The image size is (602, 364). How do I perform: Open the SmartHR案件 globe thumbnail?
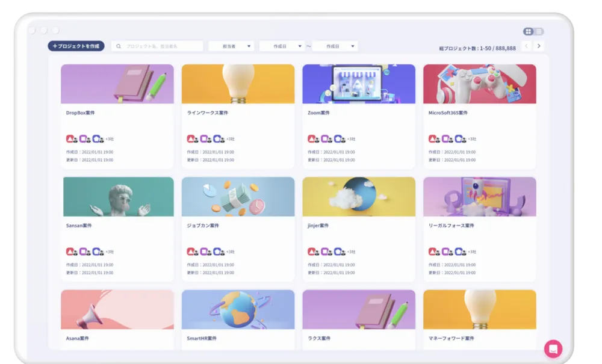pyautogui.click(x=238, y=309)
